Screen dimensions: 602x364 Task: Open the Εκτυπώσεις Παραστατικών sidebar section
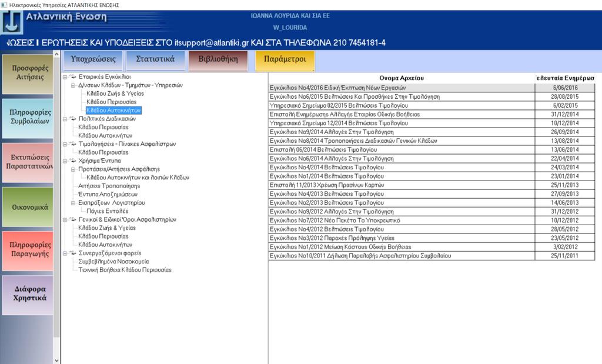pos(28,163)
